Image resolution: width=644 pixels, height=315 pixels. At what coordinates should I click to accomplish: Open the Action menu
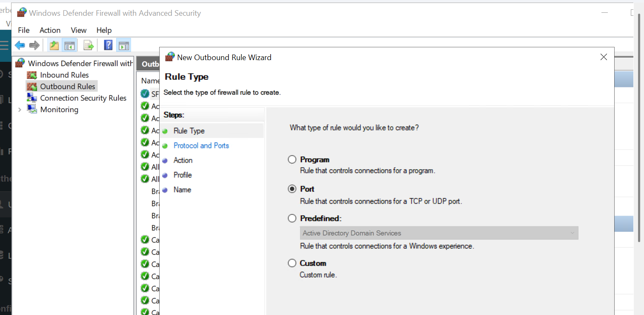pyautogui.click(x=50, y=30)
